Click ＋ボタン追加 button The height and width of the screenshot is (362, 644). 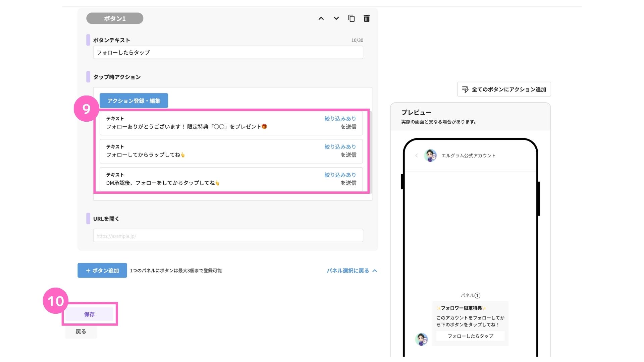[102, 270]
